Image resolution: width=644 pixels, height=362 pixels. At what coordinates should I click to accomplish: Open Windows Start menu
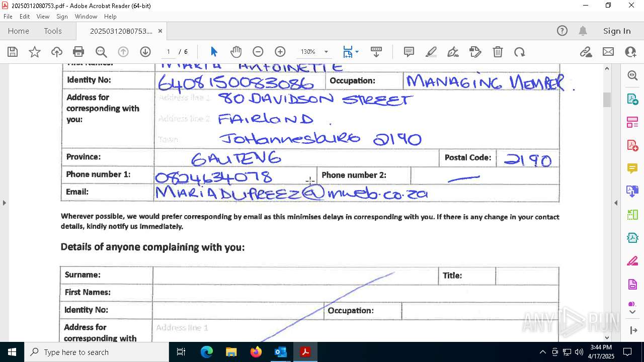[x=12, y=352]
